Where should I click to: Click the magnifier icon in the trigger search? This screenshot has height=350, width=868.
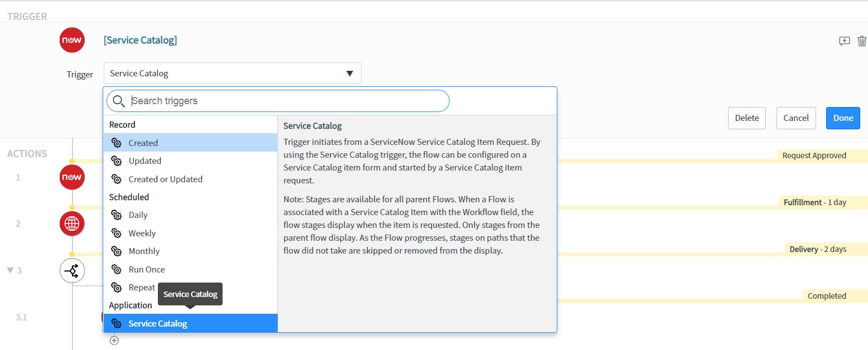tap(119, 101)
